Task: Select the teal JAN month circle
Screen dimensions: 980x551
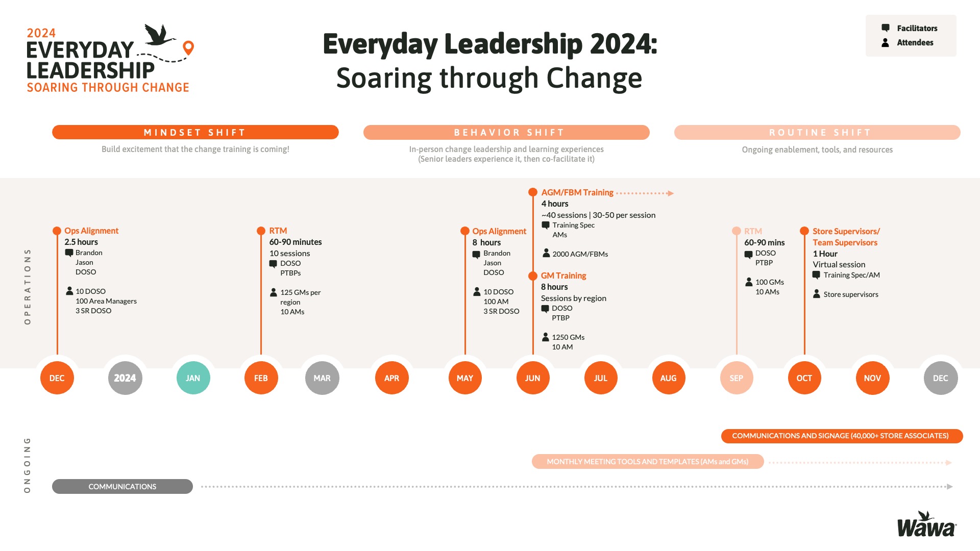Action: [x=193, y=378]
